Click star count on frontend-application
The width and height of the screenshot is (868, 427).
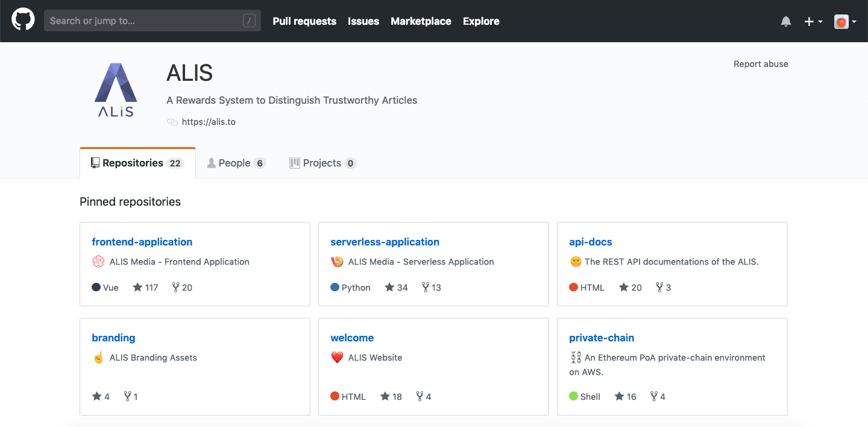(145, 288)
